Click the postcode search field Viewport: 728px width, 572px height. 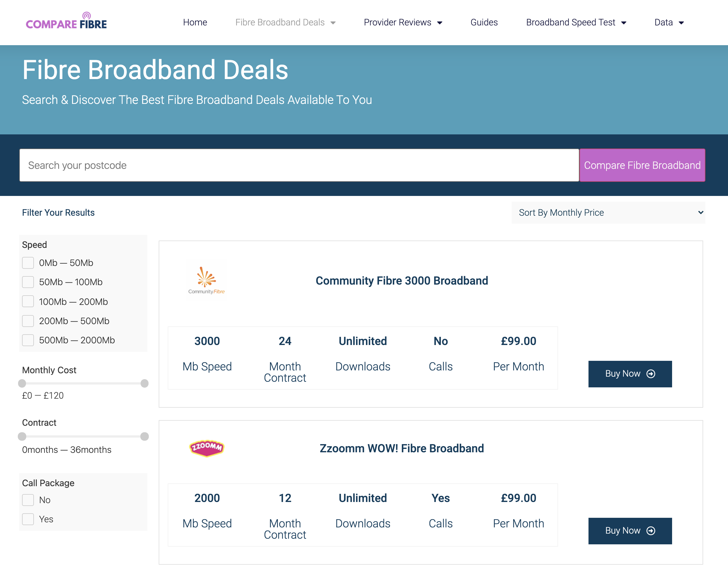[298, 165]
